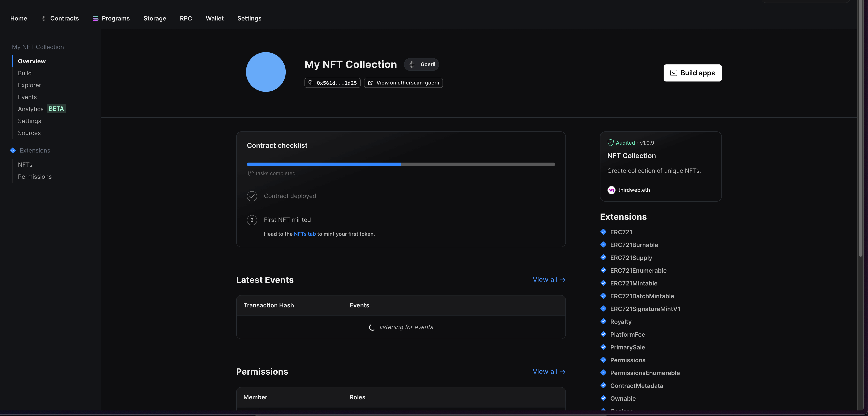Open Analytics BETA in the sidebar

pos(31,109)
